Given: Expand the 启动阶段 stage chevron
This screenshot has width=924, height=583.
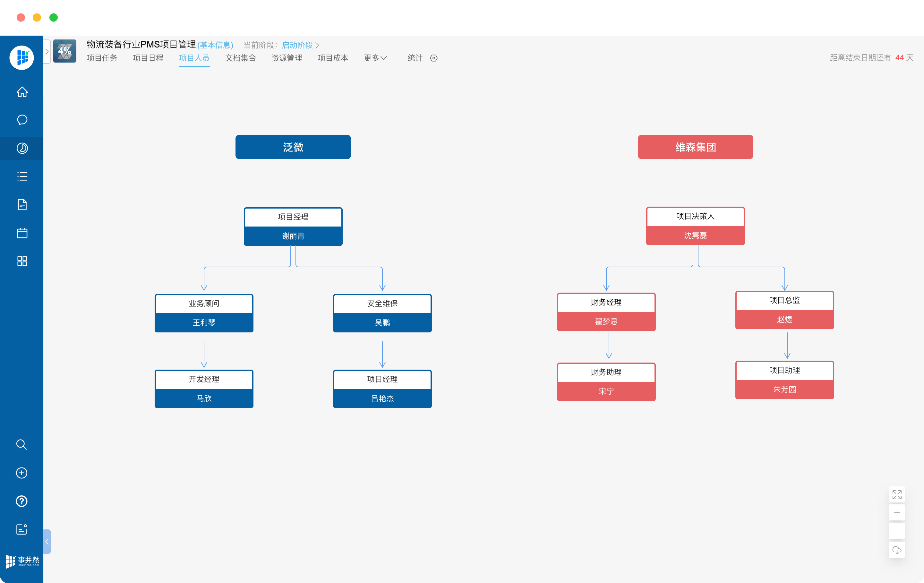Looking at the screenshot, I should click(x=317, y=45).
